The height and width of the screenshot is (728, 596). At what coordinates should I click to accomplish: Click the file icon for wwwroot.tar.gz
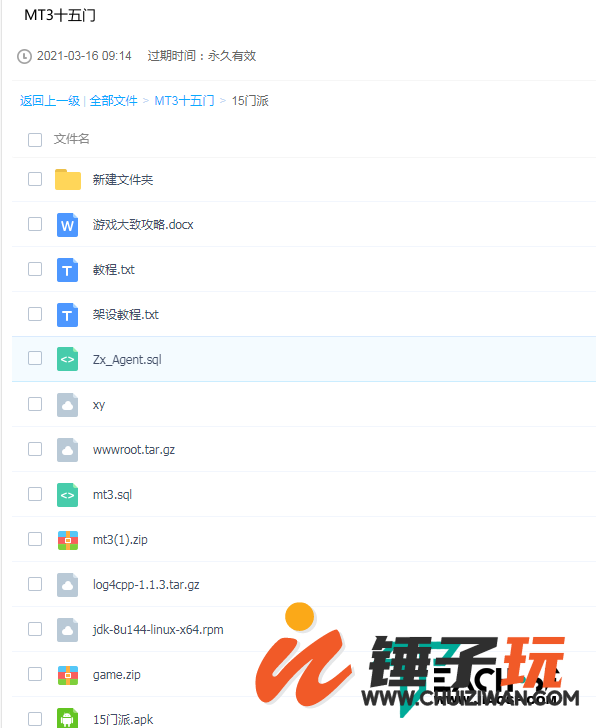67,450
